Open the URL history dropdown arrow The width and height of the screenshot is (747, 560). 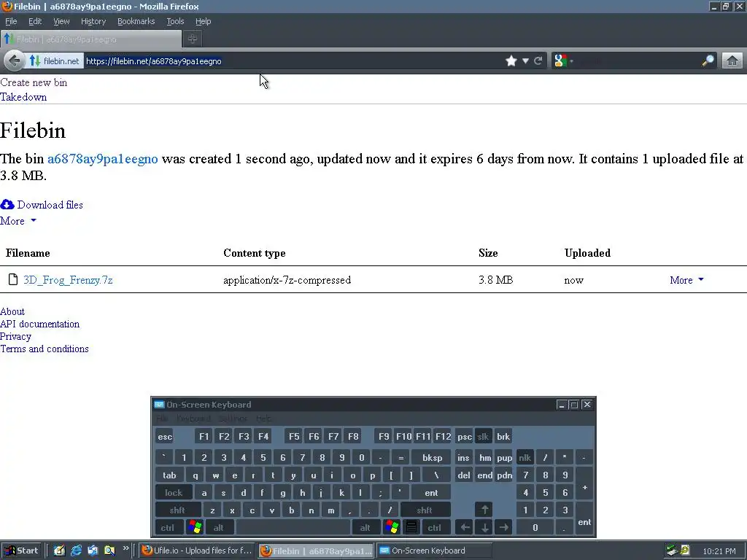click(x=525, y=61)
